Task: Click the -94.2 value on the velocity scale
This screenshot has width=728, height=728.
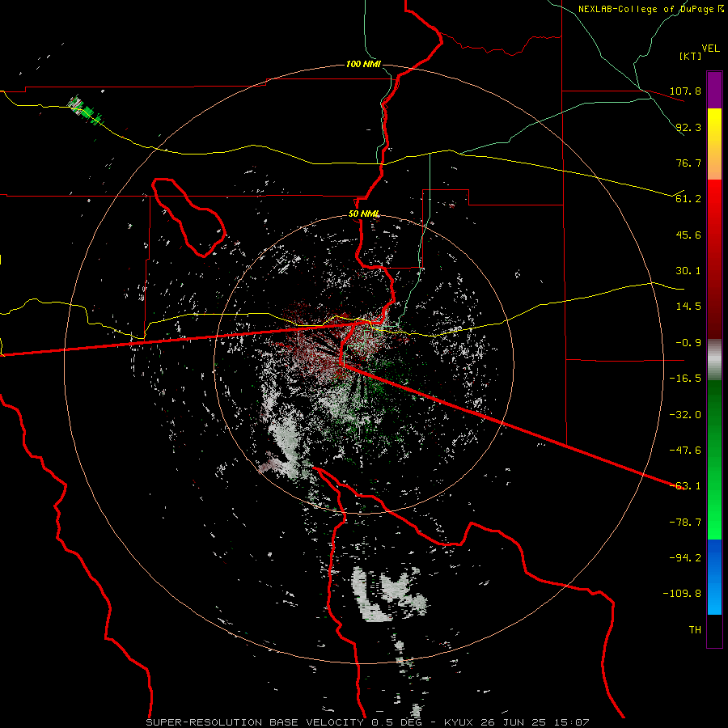Action: [x=685, y=558]
